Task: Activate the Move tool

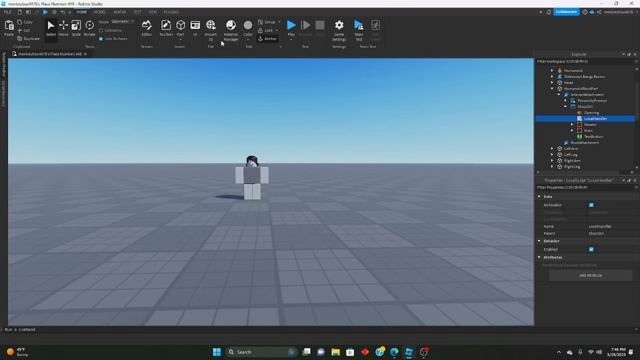Action: pyautogui.click(x=63, y=29)
